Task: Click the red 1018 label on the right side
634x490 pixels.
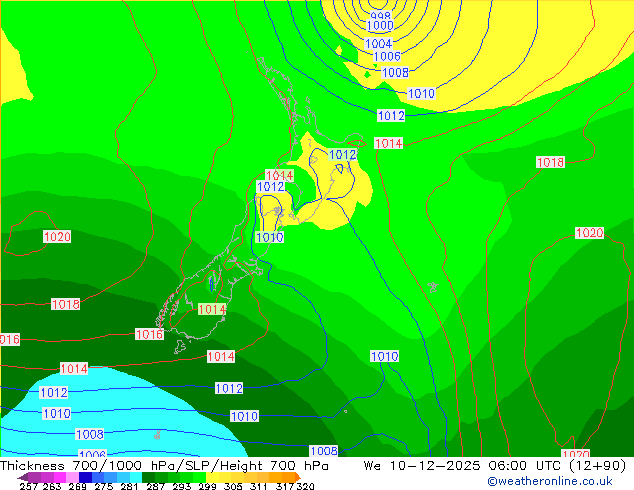Action: pos(550,162)
